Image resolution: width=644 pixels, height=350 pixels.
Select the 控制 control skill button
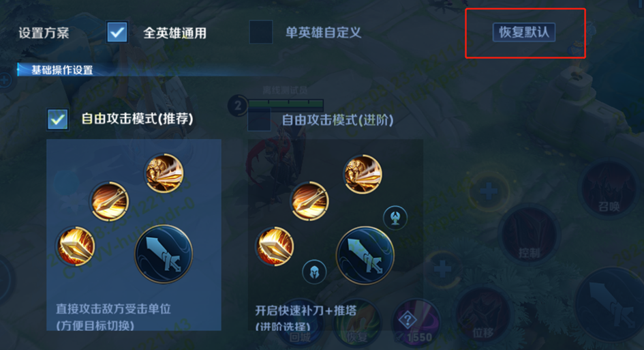tap(529, 235)
